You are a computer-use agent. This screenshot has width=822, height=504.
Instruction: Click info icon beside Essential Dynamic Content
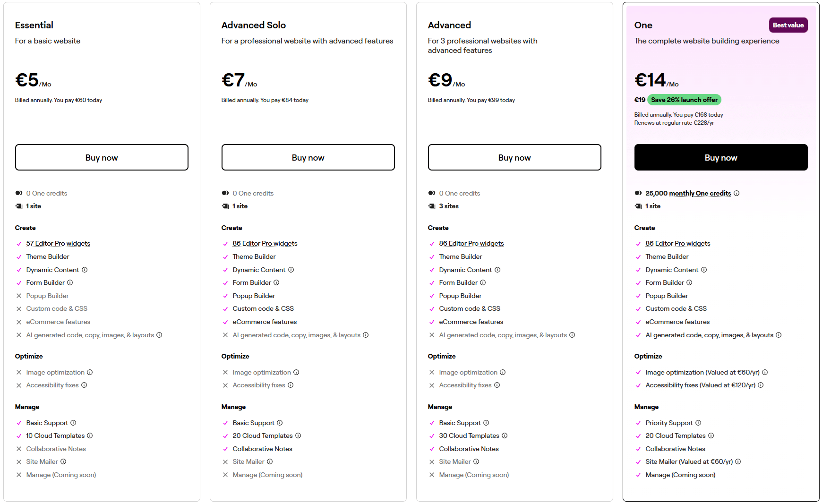coord(85,270)
